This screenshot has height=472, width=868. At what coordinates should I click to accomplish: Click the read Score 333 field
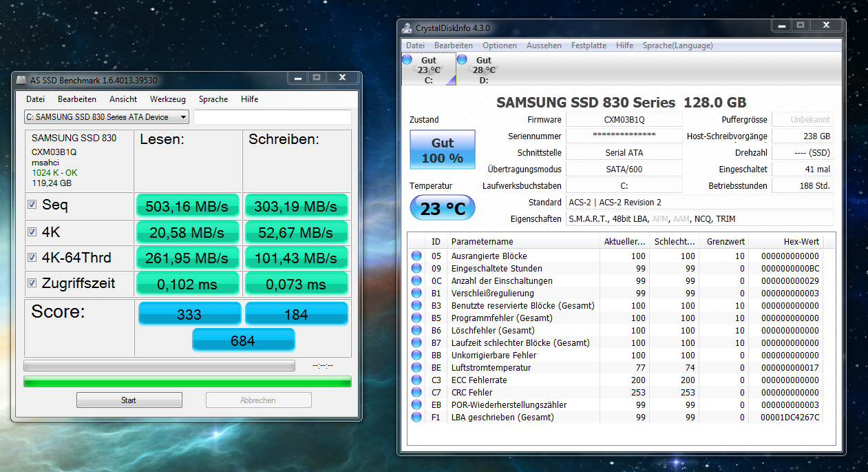pos(189,314)
